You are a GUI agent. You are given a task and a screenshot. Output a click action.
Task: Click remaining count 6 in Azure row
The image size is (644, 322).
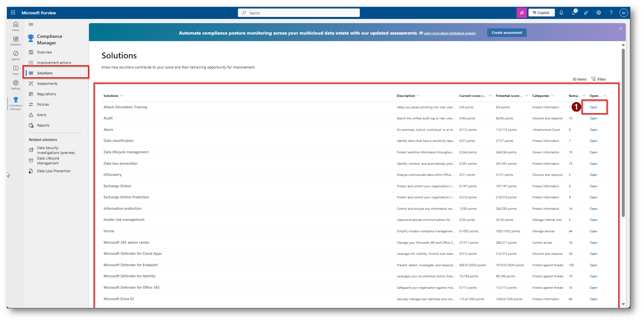click(x=570, y=130)
